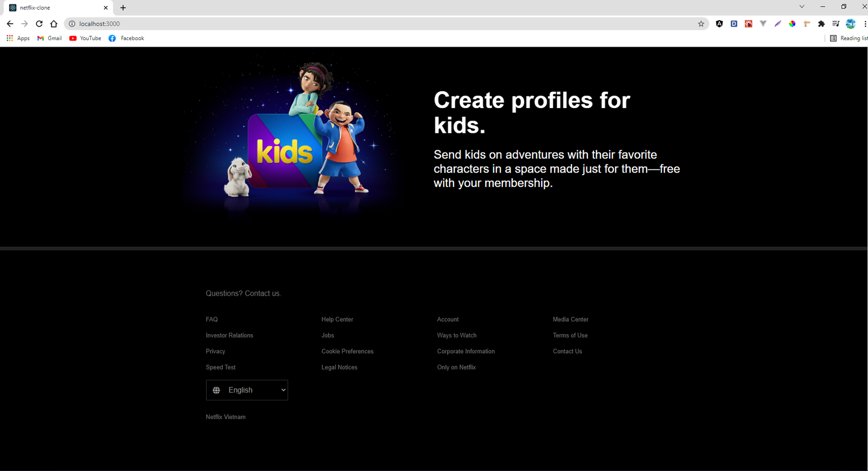Open a new browser tab
Image resolution: width=868 pixels, height=471 pixels.
click(123, 8)
